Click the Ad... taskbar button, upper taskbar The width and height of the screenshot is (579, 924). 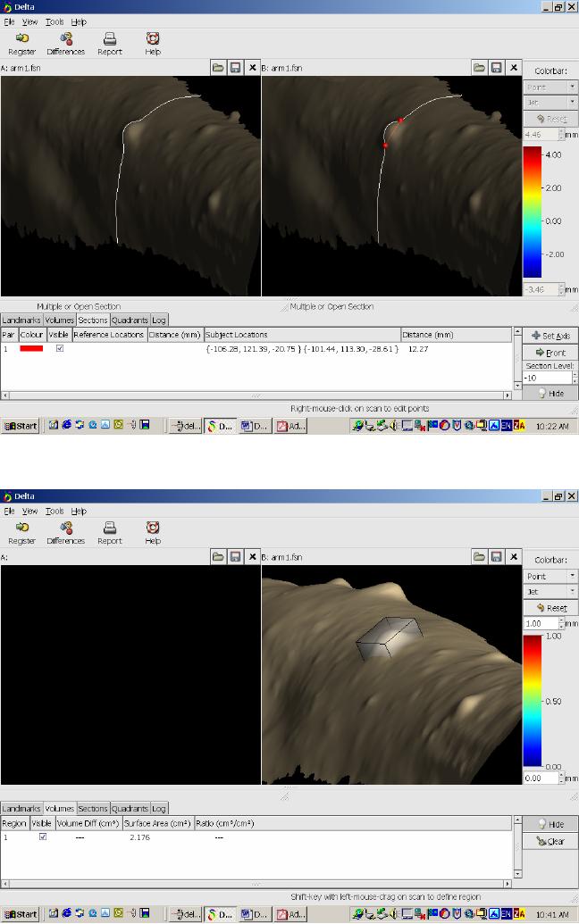pyautogui.click(x=290, y=426)
